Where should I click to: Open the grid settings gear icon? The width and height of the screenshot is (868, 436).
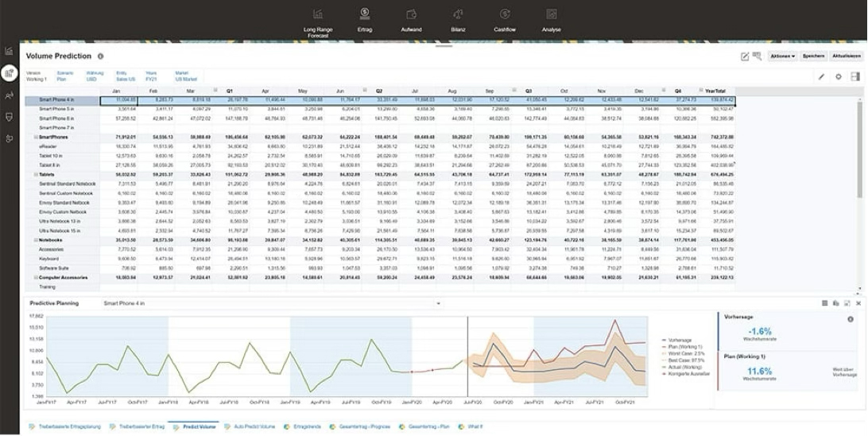838,77
